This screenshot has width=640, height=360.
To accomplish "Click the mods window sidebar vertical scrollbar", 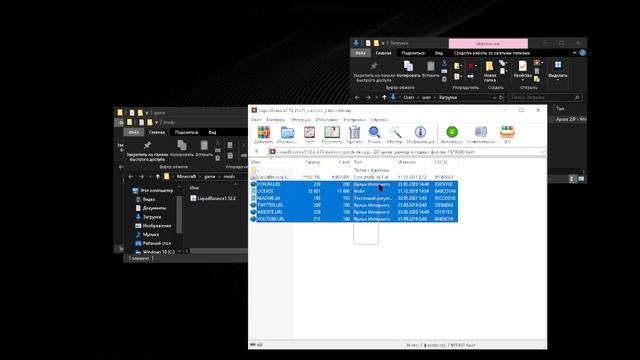I will coord(179,215).
